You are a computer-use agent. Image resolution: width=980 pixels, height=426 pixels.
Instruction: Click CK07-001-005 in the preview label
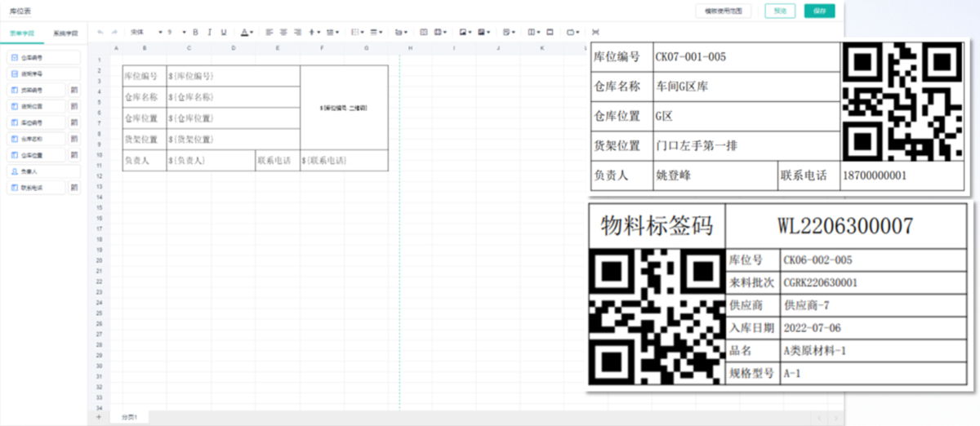(691, 57)
